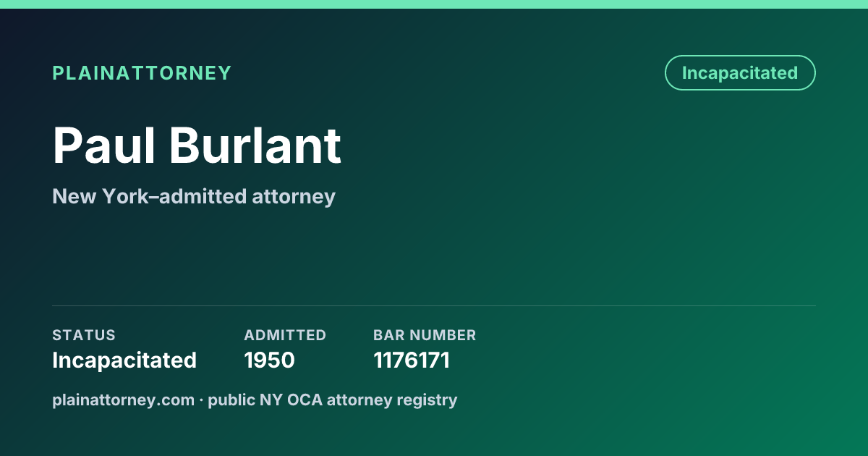The width and height of the screenshot is (868, 456).
Task: Select the admission year 1950
Action: click(269, 360)
